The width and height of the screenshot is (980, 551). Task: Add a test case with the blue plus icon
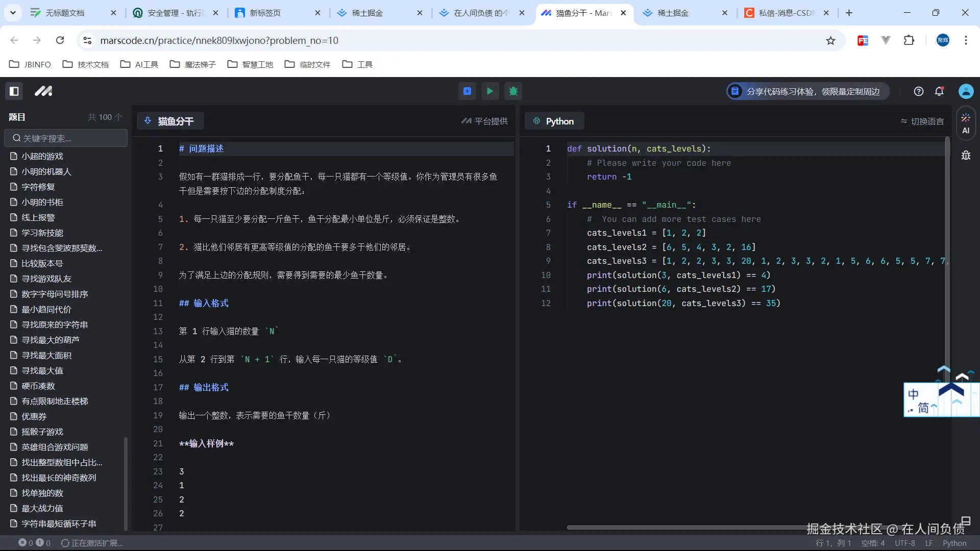point(467,91)
